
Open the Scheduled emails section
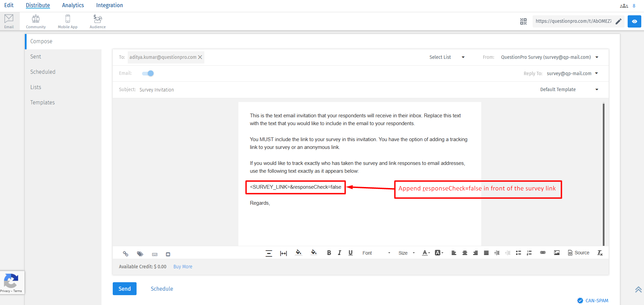(x=63, y=72)
